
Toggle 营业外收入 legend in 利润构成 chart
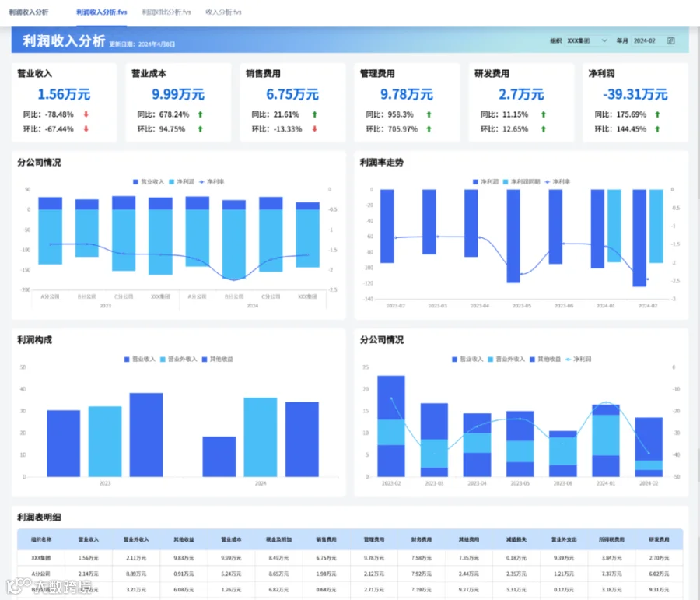(x=179, y=360)
